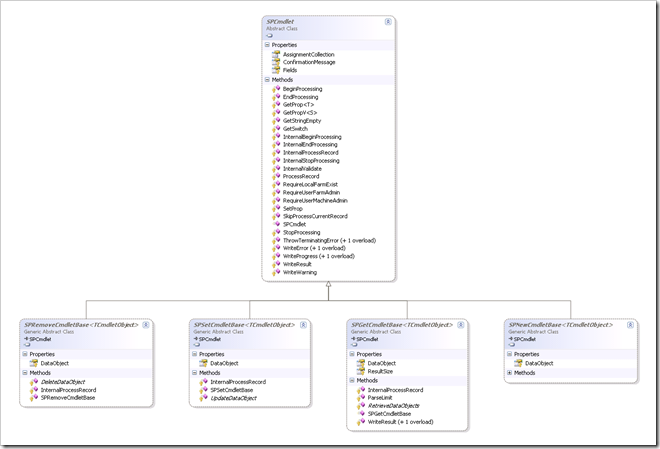Collapse Methods section in SPRemoveCmdletBase

point(25,373)
